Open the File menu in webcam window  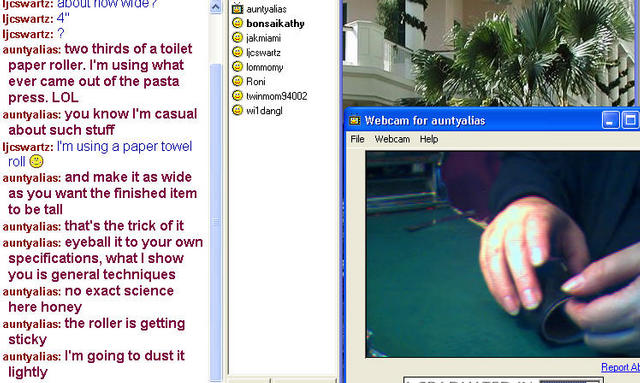click(x=357, y=139)
